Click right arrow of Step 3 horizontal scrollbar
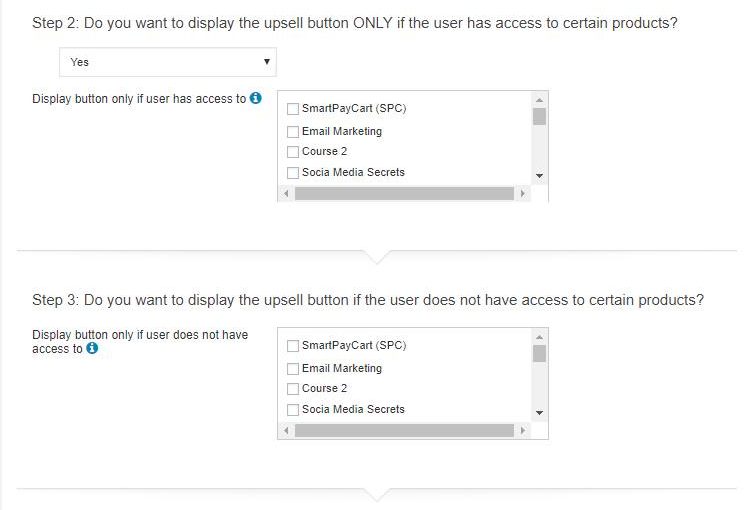750x510 pixels. [522, 431]
